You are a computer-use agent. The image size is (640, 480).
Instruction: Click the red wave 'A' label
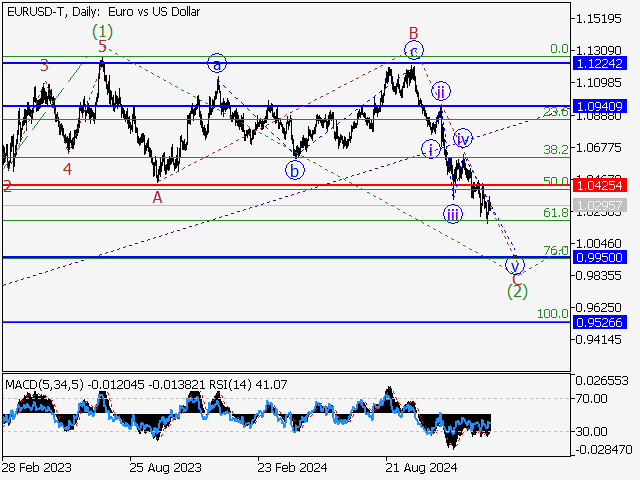pos(157,197)
